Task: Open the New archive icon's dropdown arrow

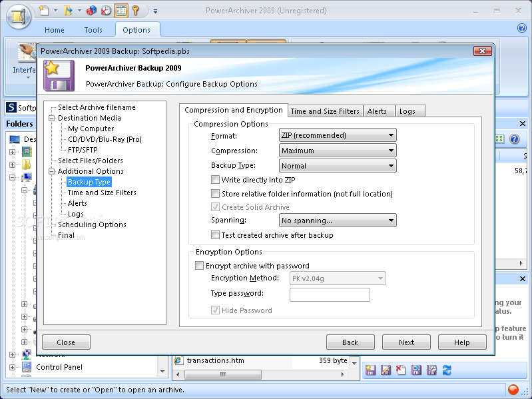Action: click(x=56, y=11)
